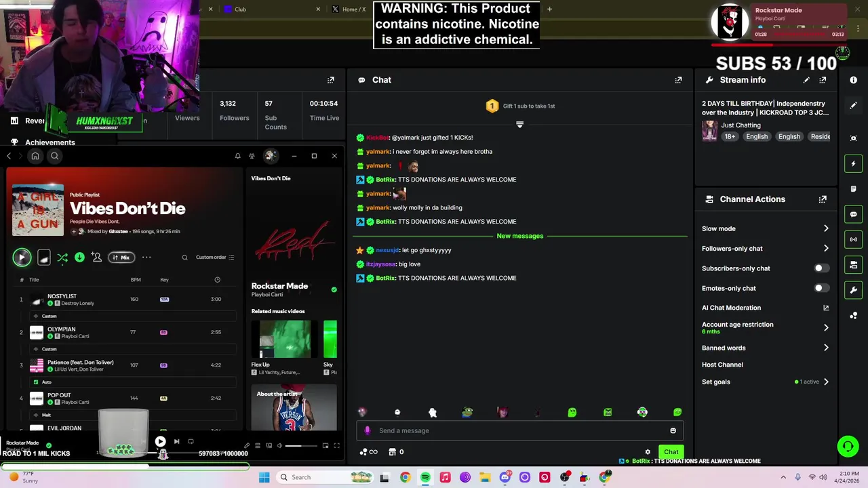Enter Spotify fullscreen mode

coord(337,446)
